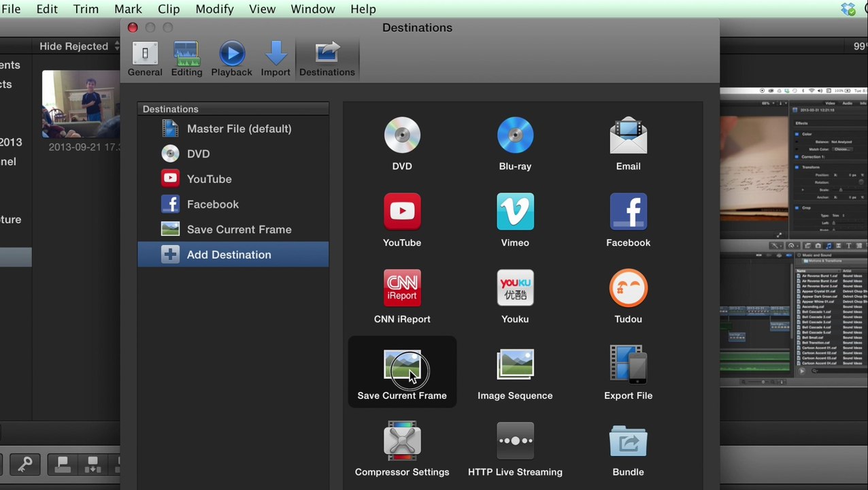Select YouTube in the Destinations sidebar
The width and height of the screenshot is (868, 490).
point(233,179)
